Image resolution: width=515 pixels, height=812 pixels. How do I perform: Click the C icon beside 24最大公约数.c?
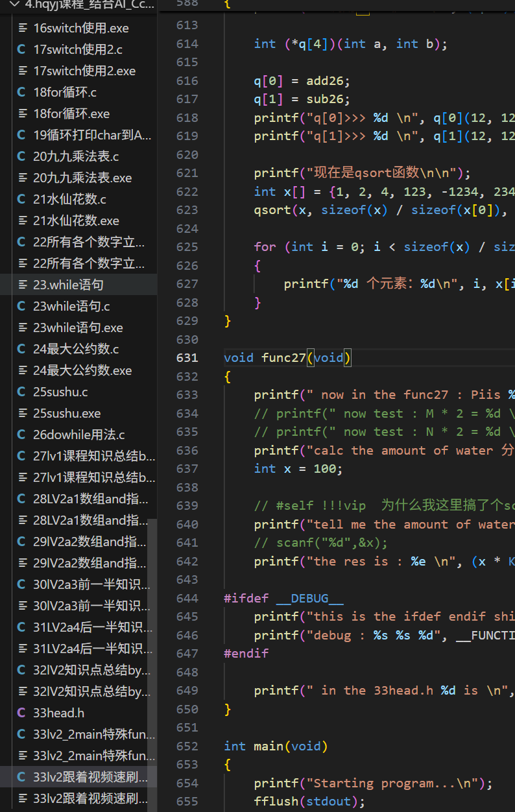[21, 349]
